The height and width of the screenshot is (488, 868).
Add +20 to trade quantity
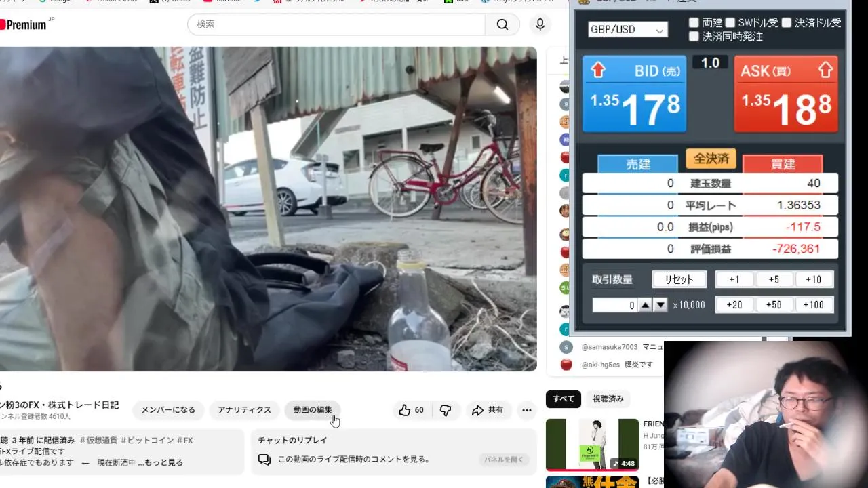(734, 305)
